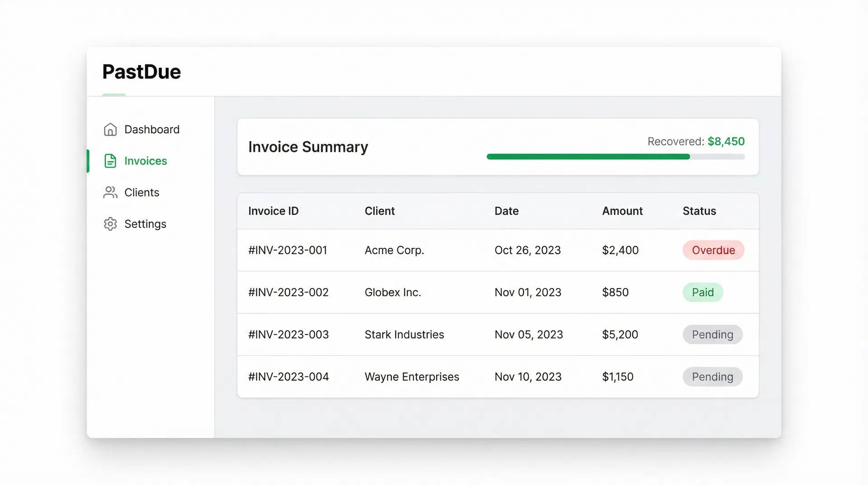The image size is (868, 485).
Task: Click the Status column header
Action: pos(699,211)
